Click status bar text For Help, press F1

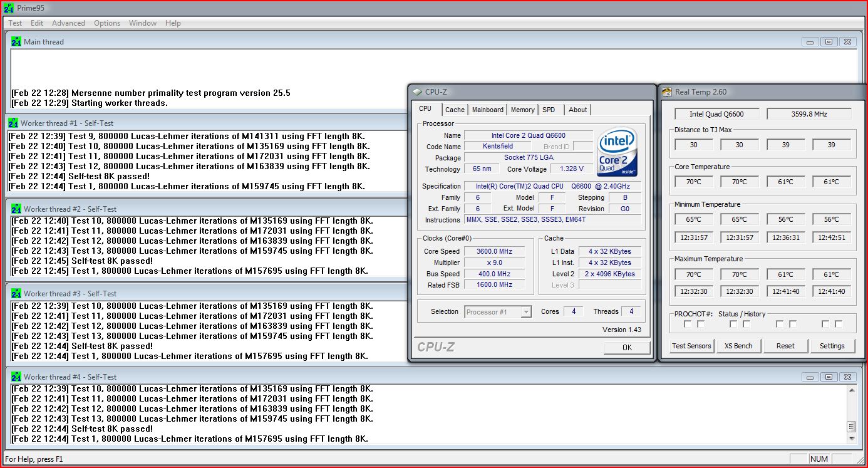(x=34, y=459)
